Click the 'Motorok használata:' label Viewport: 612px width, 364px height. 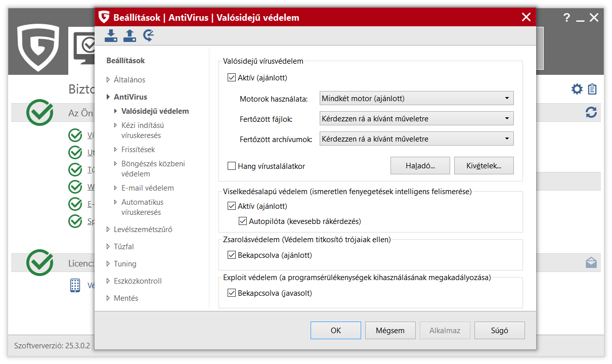[274, 99]
